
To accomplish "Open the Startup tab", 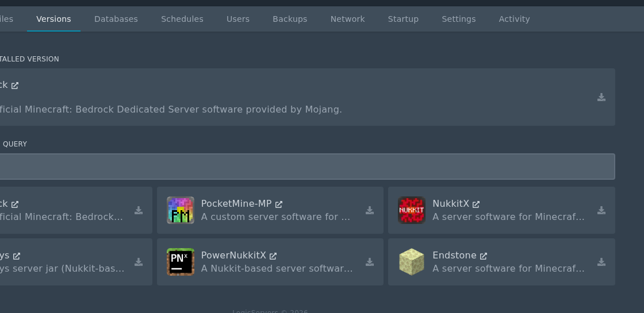I will (x=403, y=19).
